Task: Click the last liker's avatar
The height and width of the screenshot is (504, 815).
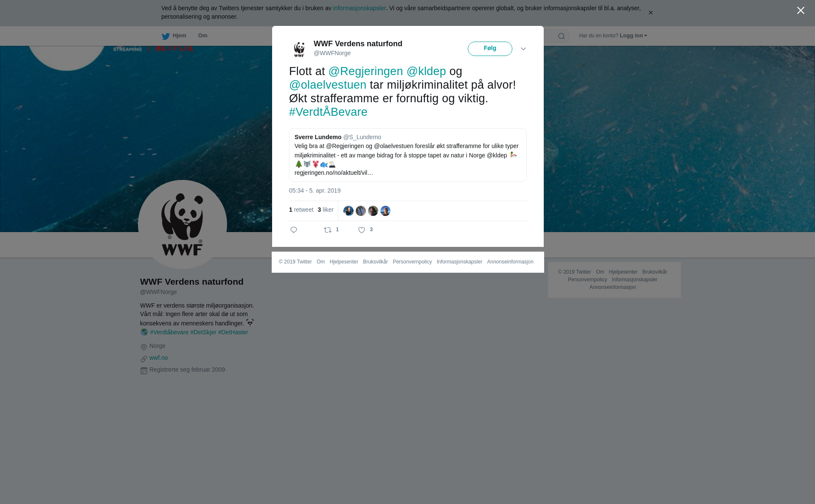Action: pyautogui.click(x=385, y=211)
